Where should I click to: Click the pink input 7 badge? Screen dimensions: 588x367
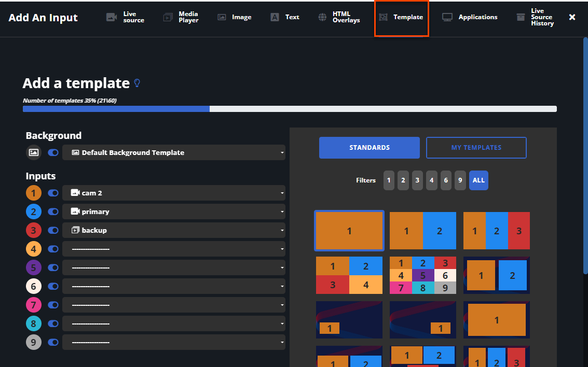(x=33, y=305)
